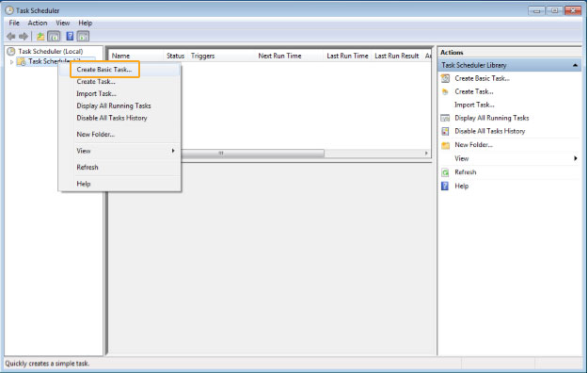This screenshot has width=588, height=373.
Task: Click New Folder... in Actions pane
Action: 473,145
